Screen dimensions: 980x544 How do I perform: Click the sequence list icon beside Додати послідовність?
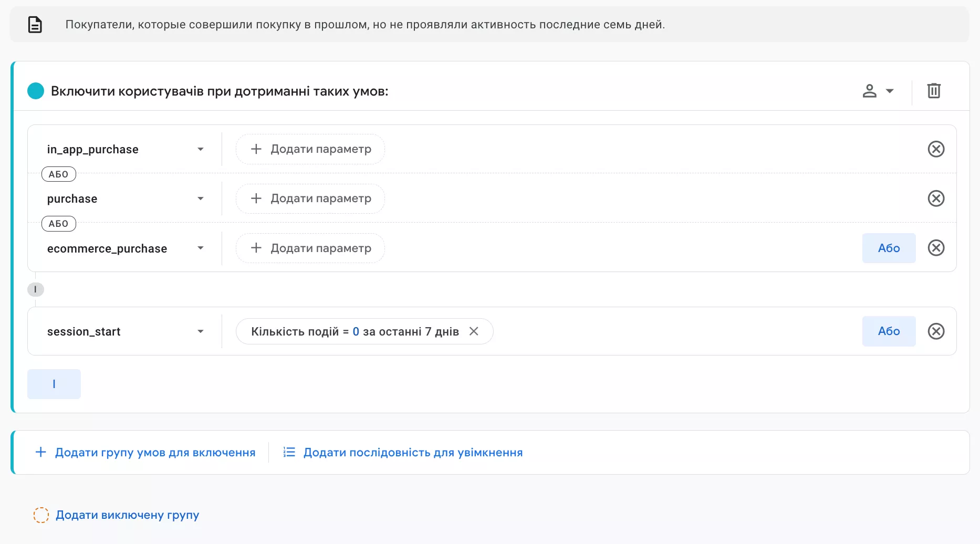pyautogui.click(x=289, y=452)
